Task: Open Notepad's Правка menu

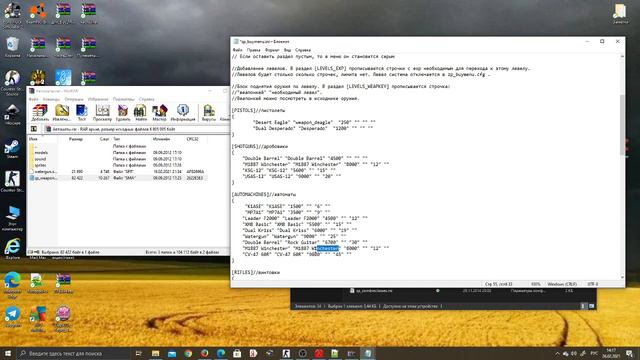Action: point(253,50)
